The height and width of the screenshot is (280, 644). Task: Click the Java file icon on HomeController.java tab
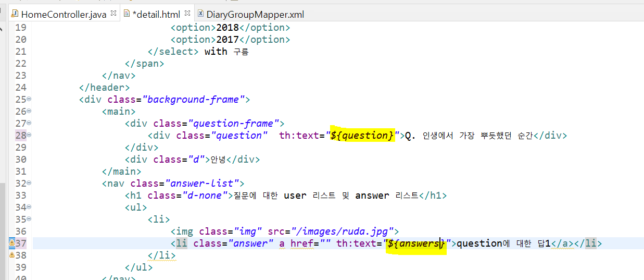[x=15, y=14]
